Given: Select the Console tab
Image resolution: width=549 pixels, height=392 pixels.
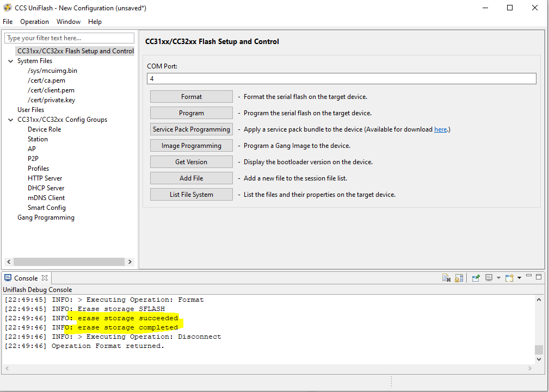Looking at the screenshot, I should [26, 278].
